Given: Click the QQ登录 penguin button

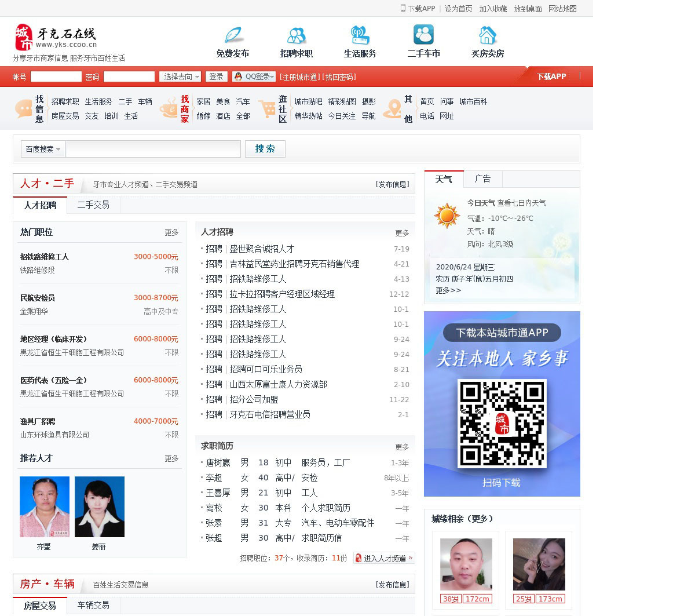Looking at the screenshot, I should [x=254, y=76].
